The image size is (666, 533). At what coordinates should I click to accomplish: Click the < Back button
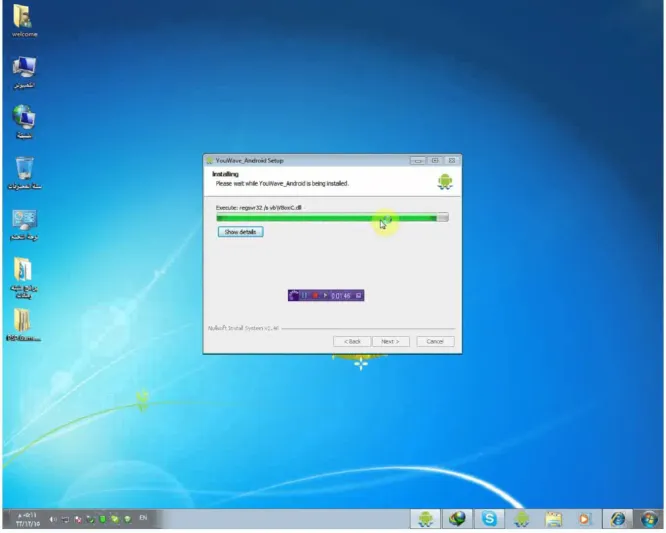pos(352,341)
